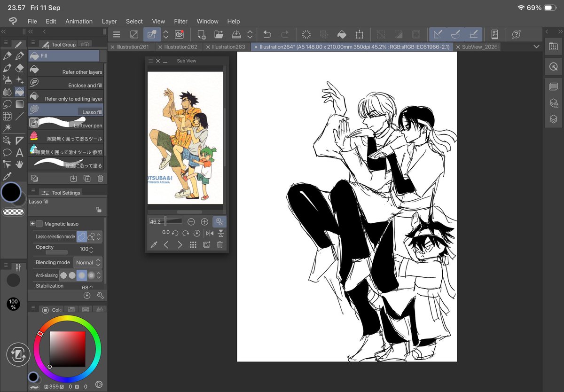Image resolution: width=564 pixels, height=392 pixels.
Task: Select transparent color checkered swatch
Action: point(13,212)
